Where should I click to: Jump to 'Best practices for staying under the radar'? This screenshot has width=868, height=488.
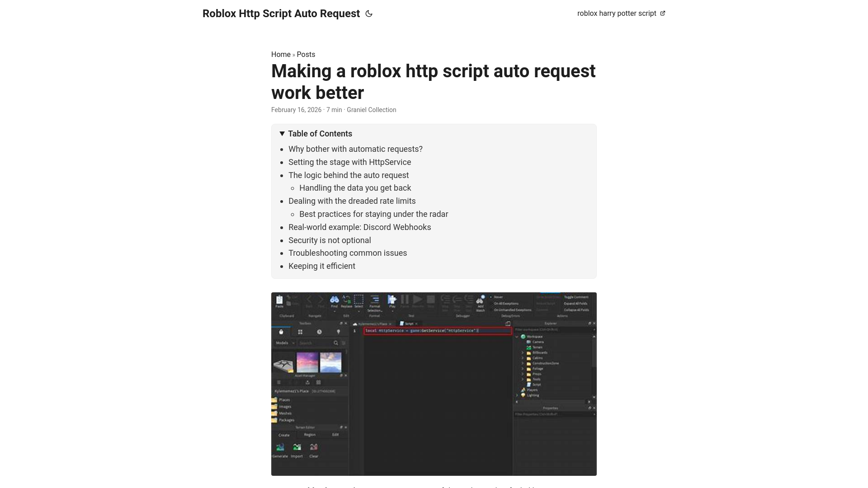pyautogui.click(x=374, y=214)
